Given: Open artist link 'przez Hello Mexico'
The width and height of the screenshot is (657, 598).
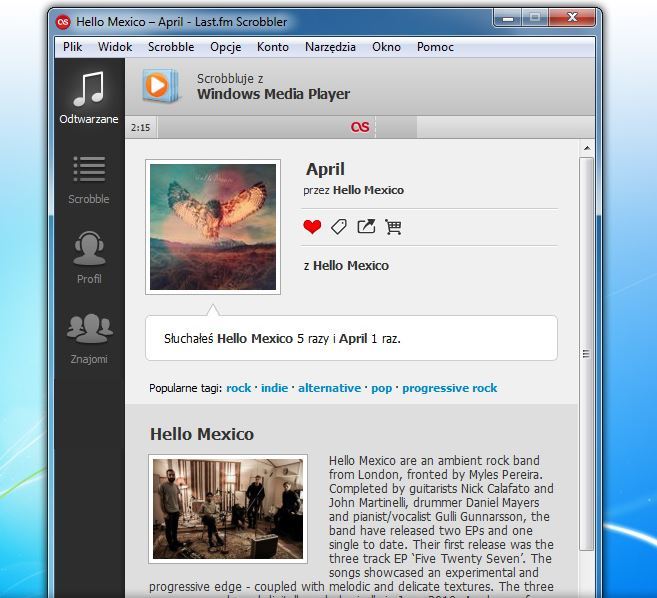Looking at the screenshot, I should tap(354, 190).
